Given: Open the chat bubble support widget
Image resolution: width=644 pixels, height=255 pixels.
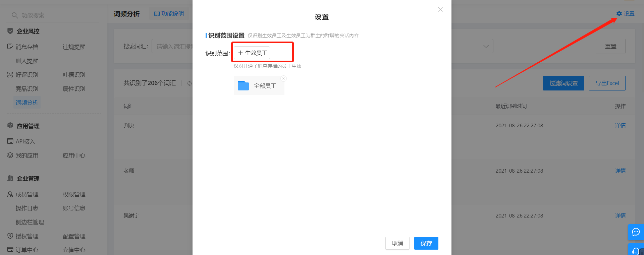Looking at the screenshot, I should tap(636, 232).
